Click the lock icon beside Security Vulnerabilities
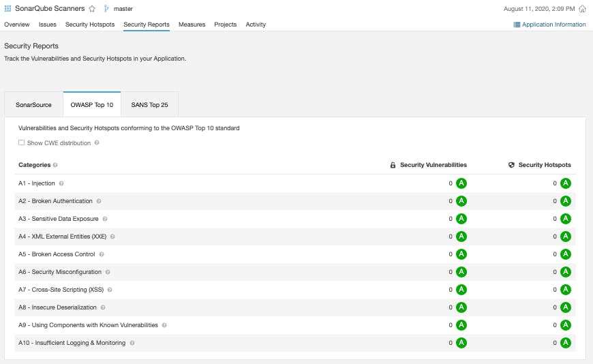Screen dimensions: 593x364 click(393, 165)
